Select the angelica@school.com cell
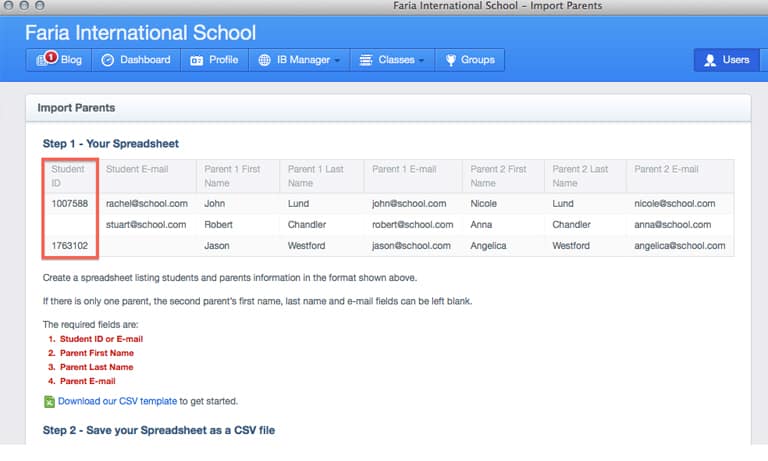This screenshot has height=461, width=768. click(x=679, y=246)
